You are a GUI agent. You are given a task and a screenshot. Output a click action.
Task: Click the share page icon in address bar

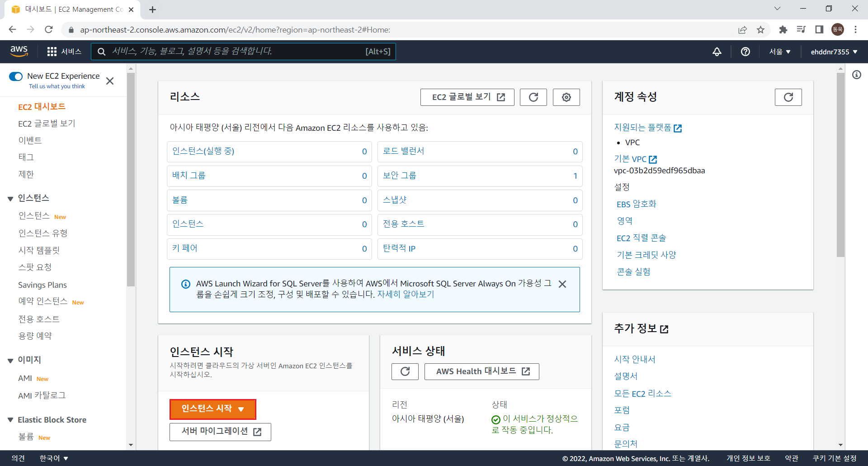tap(742, 29)
